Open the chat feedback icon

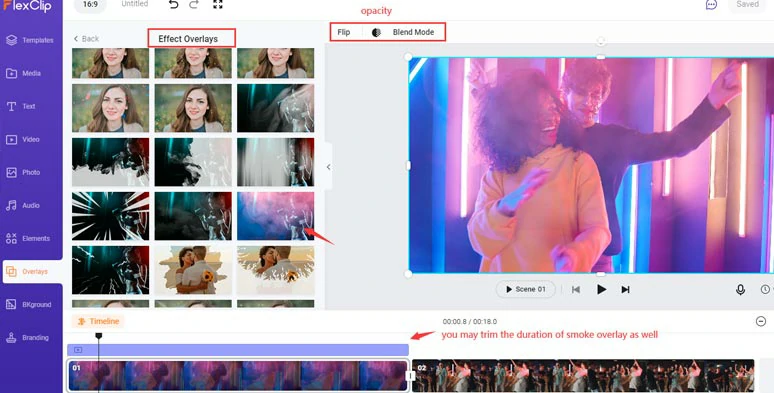[x=711, y=4]
